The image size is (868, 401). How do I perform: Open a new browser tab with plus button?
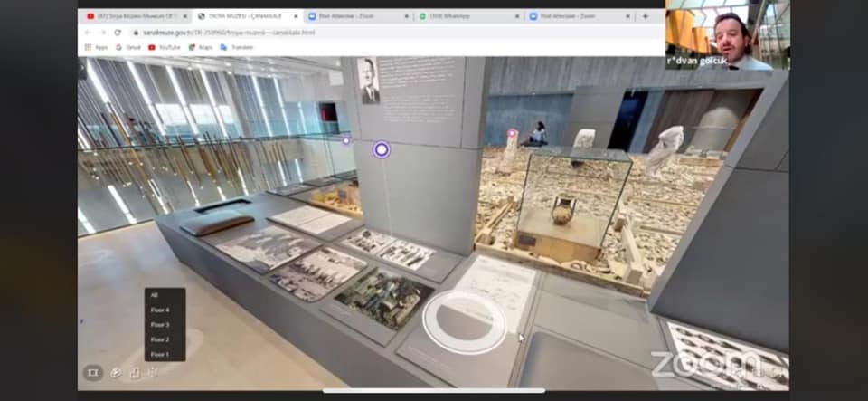pyautogui.click(x=645, y=16)
